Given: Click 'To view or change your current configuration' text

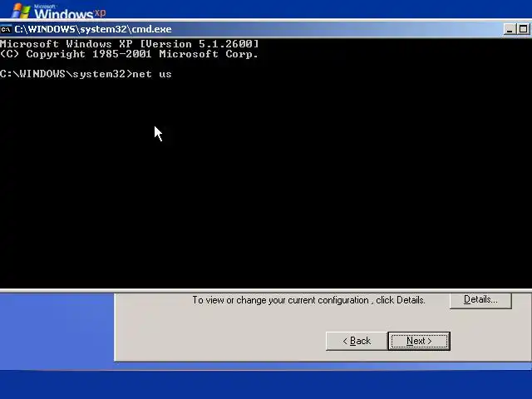Looking at the screenshot, I should click(x=308, y=300).
